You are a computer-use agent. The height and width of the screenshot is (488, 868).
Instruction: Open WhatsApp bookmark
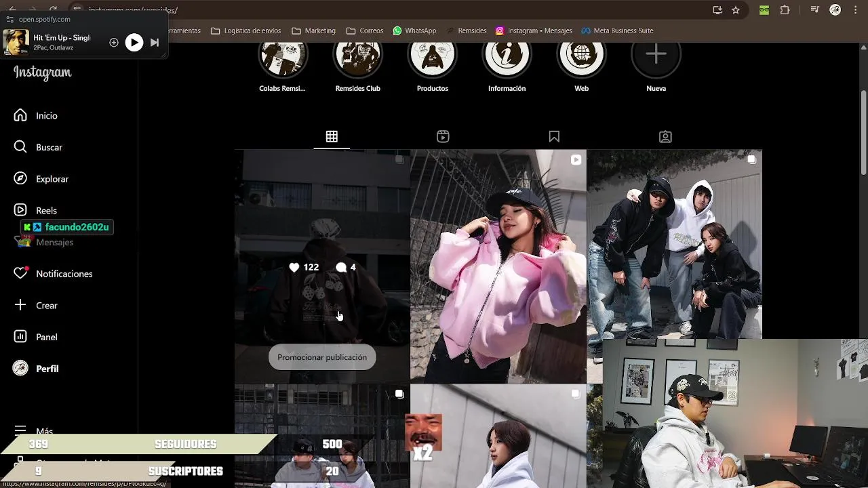click(x=415, y=30)
